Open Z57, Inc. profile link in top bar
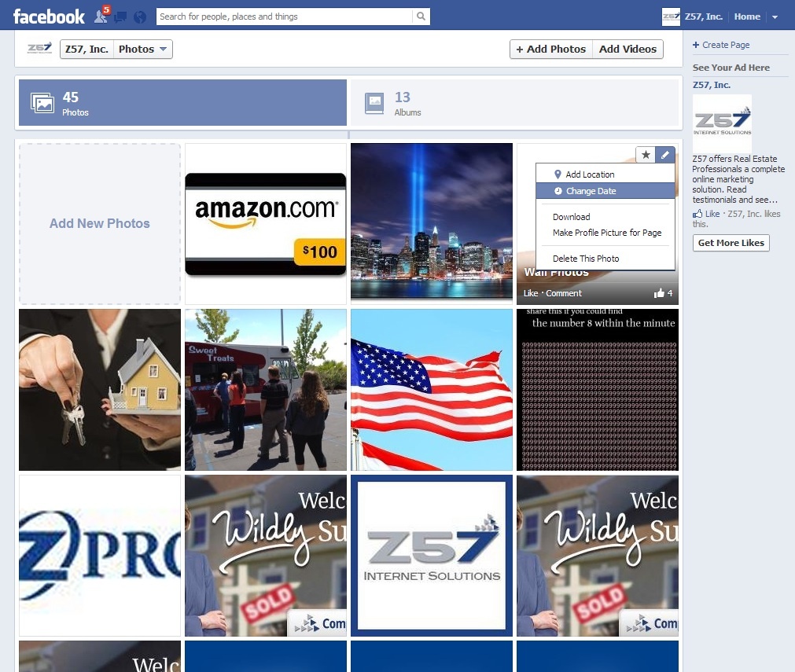Viewport: 795px width, 672px height. pyautogui.click(x=703, y=17)
